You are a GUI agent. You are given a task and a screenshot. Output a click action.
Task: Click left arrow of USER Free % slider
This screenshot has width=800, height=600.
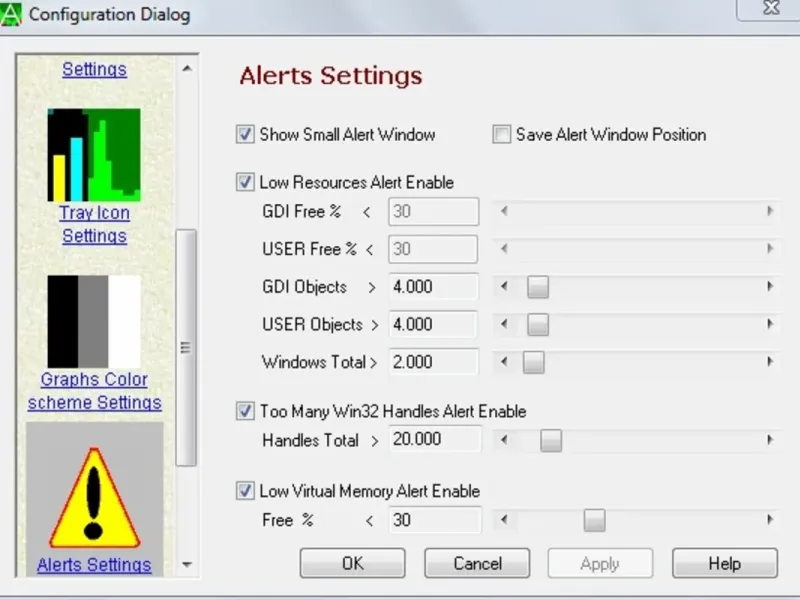(504, 248)
